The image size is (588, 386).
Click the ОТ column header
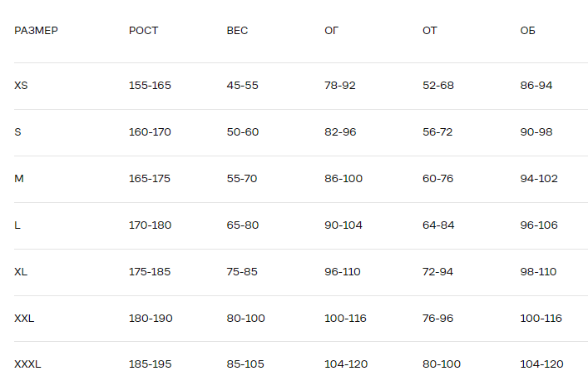point(429,31)
